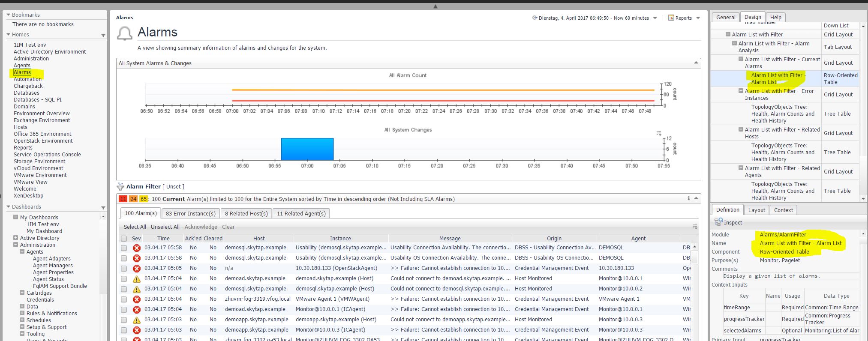Click warning icon of demosql.skytap.example (Host) alarm
This screenshot has height=341, width=868.
coord(136,289)
